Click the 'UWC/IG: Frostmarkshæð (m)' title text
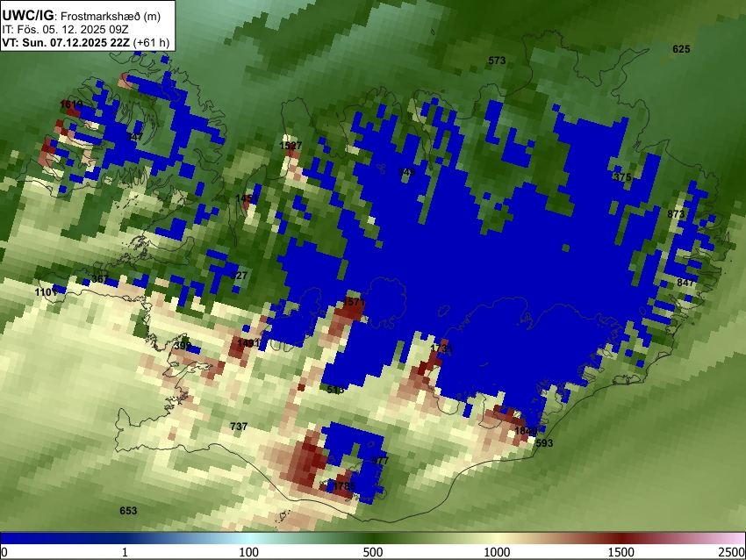 pyautogui.click(x=81, y=16)
